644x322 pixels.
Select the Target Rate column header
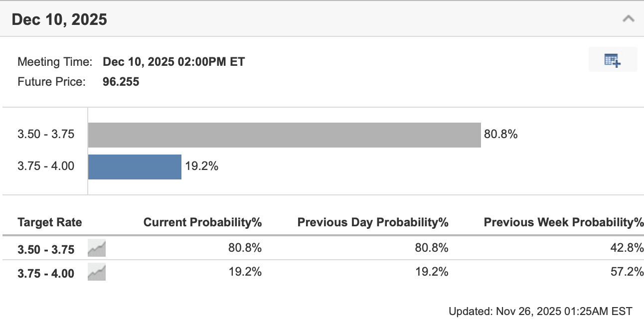pos(50,222)
